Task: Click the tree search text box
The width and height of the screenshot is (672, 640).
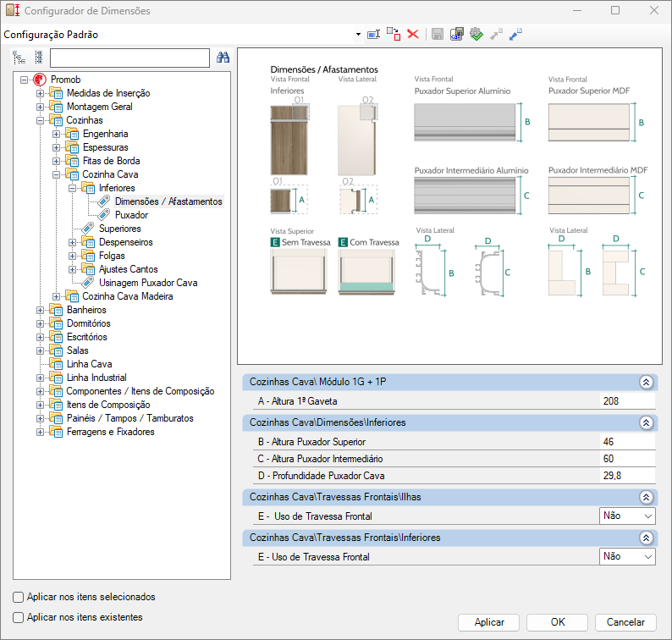Action: pos(129,58)
